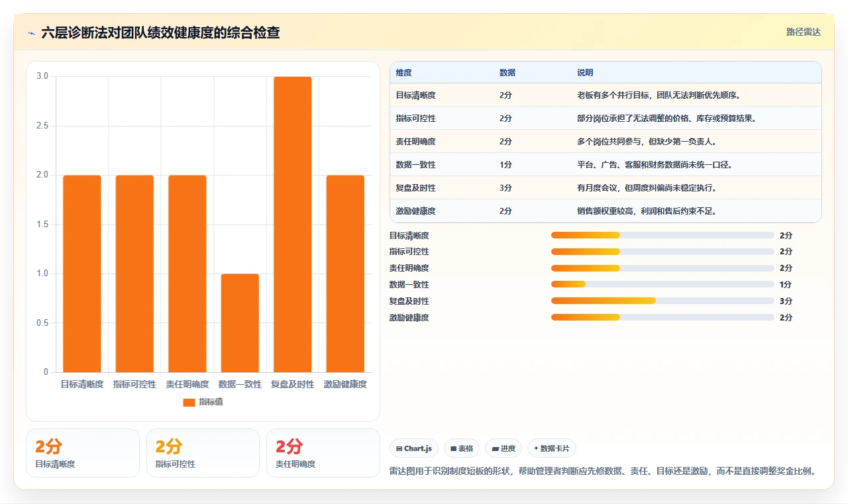Screen dimensions: 848x504
Task: Click the shortest bar, 数据一致性, in the chart
Action: (240, 323)
